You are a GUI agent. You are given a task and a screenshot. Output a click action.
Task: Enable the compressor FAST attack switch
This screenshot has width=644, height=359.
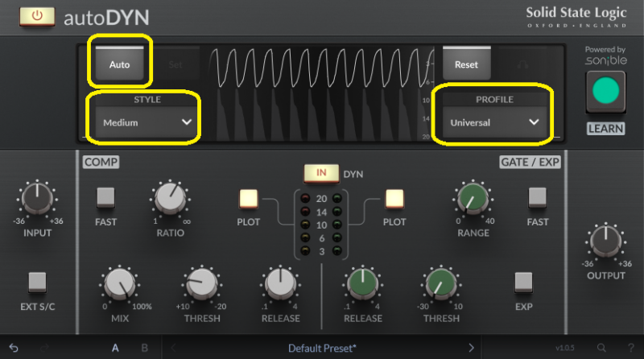tap(106, 198)
